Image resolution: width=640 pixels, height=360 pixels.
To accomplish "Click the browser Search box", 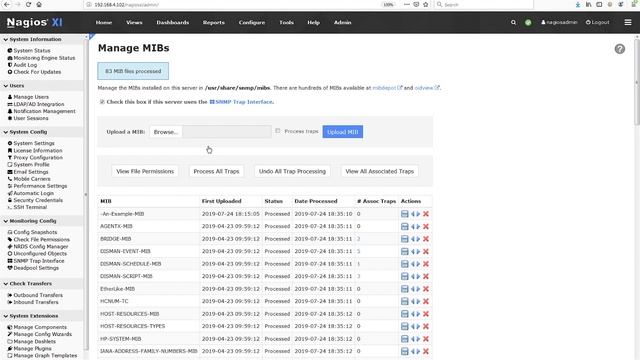I will (x=484, y=4).
